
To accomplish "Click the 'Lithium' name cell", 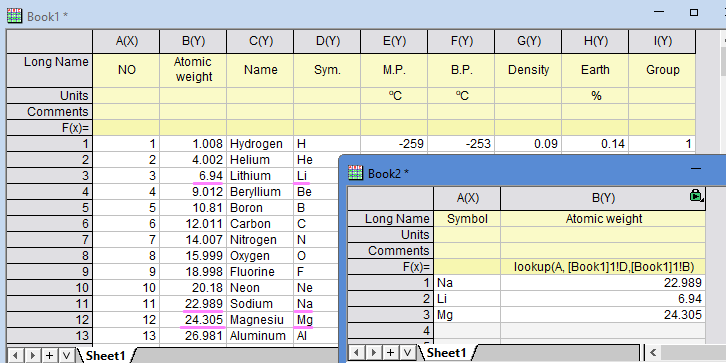I will (260, 175).
